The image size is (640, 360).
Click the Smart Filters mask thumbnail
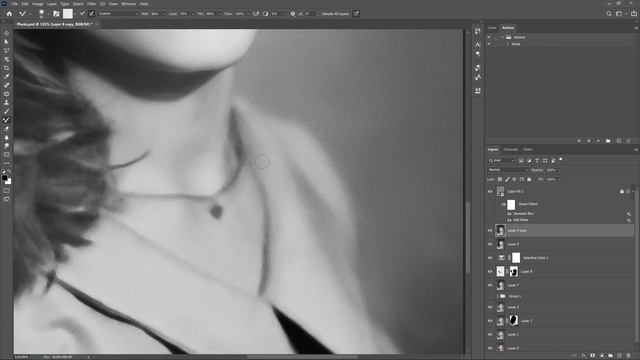pyautogui.click(x=511, y=204)
